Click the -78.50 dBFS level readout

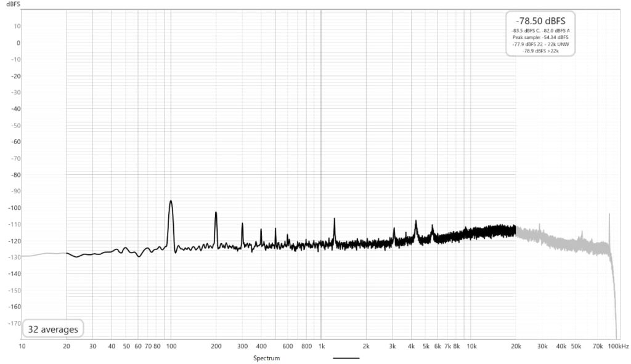click(540, 20)
